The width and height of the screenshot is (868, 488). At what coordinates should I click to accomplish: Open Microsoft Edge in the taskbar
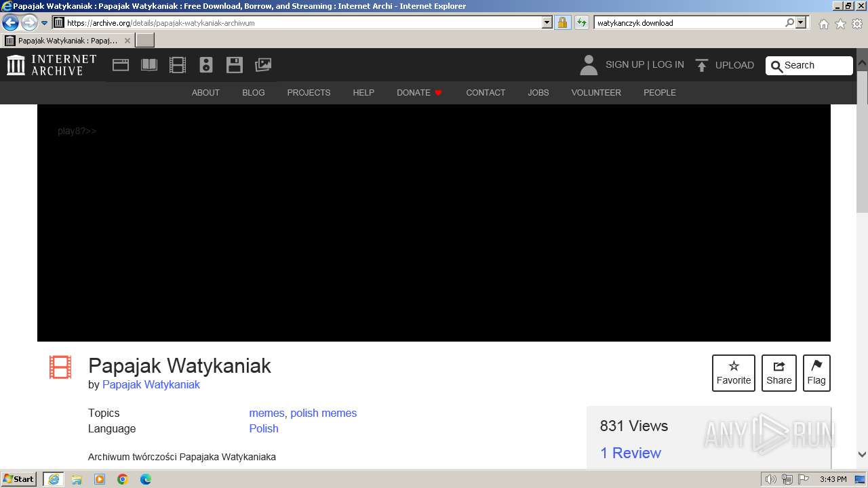[x=146, y=479]
